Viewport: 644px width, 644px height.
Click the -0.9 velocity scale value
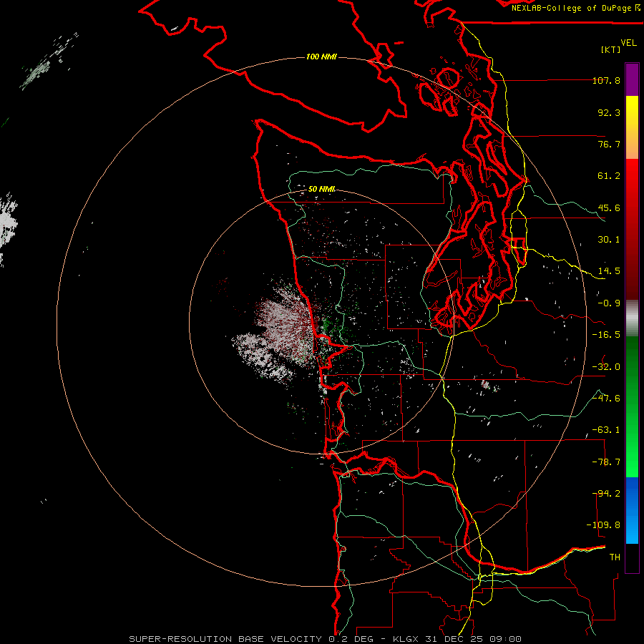[609, 303]
